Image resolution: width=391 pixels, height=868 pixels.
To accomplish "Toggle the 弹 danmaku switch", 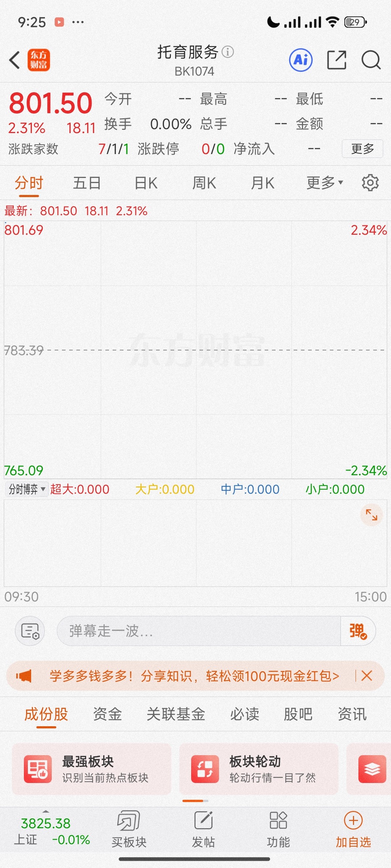I will tap(358, 631).
